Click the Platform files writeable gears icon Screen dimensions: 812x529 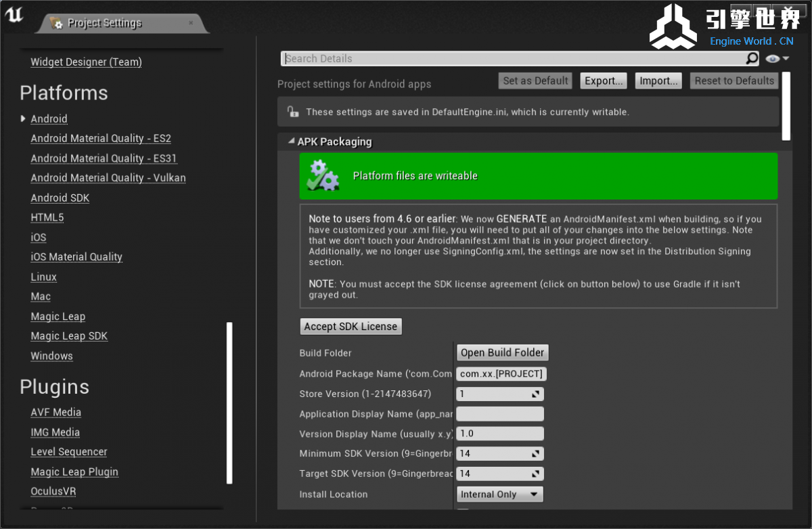click(323, 176)
